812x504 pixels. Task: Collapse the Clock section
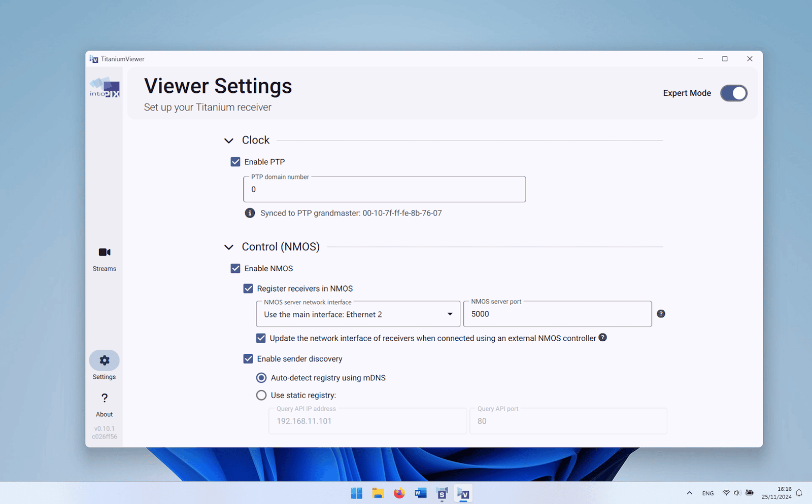229,140
